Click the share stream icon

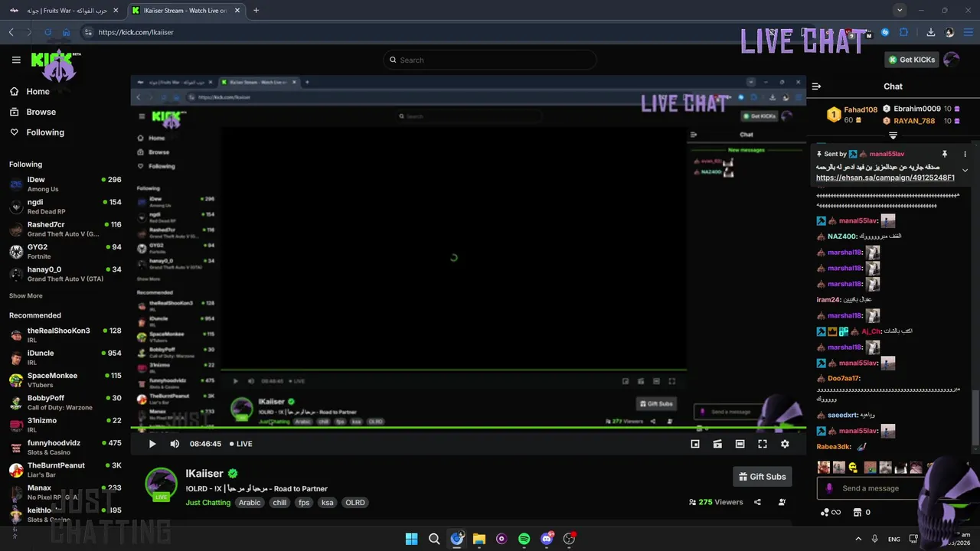tap(757, 503)
